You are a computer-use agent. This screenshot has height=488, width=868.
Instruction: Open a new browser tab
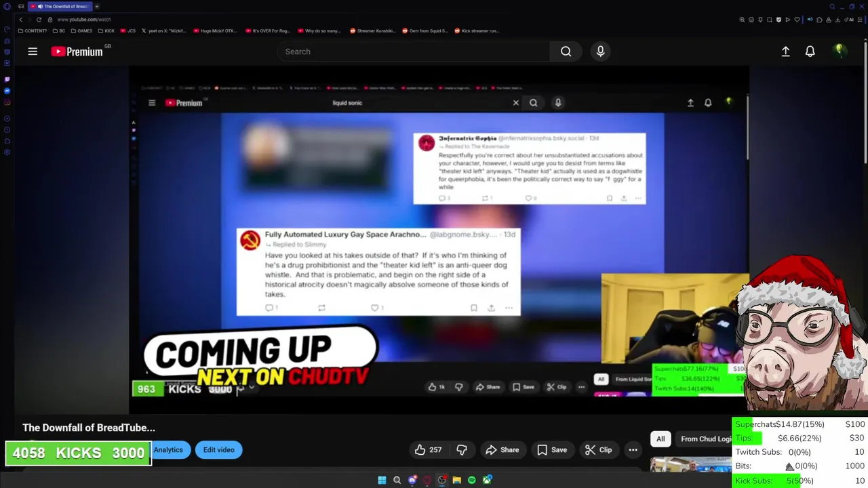click(x=97, y=6)
